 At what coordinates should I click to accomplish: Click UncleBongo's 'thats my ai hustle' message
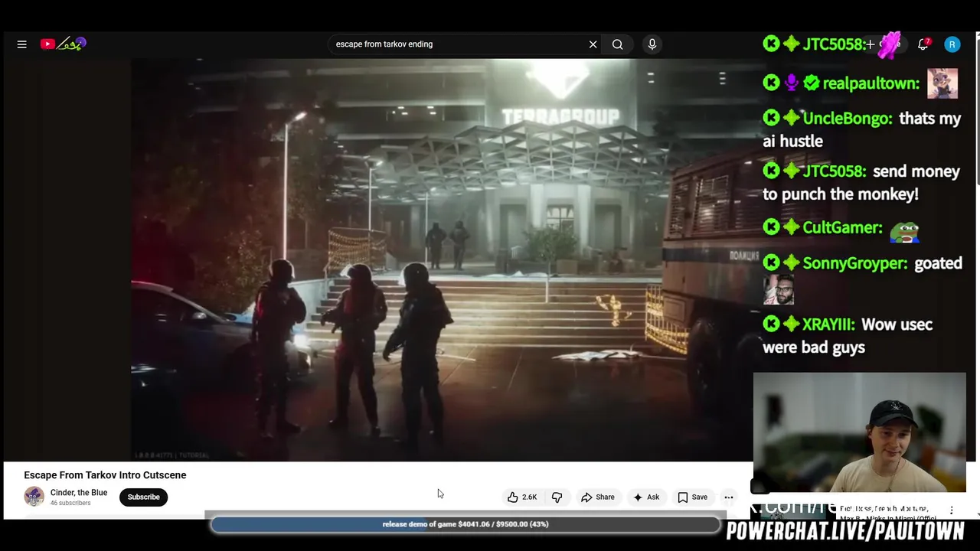click(861, 129)
